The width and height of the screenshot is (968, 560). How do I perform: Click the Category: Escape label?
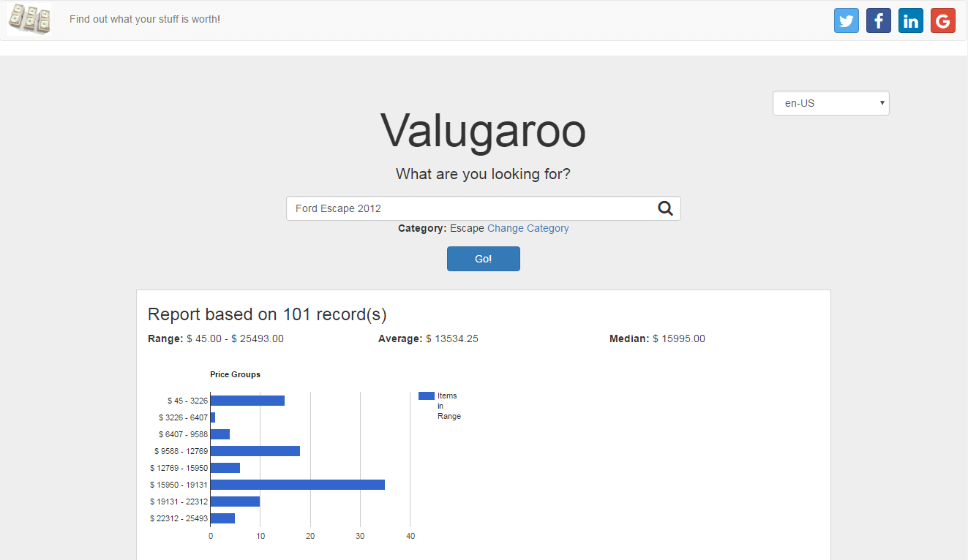click(x=441, y=228)
